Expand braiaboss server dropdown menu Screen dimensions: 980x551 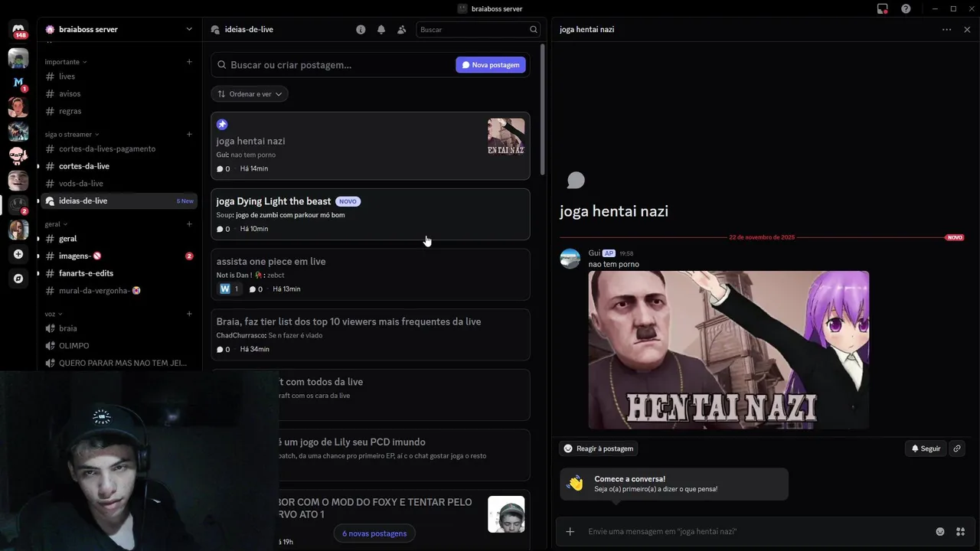pyautogui.click(x=189, y=29)
